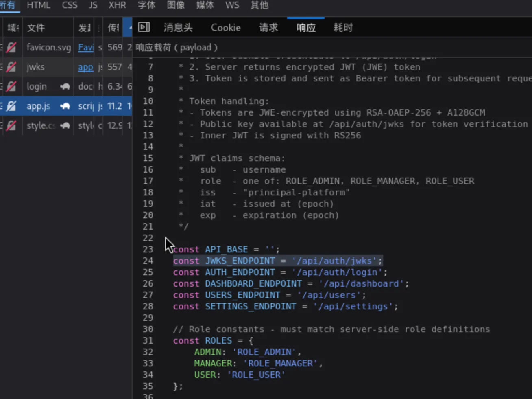Viewport: 532px width, 399px height.
Task: Click the turtle icon beside style.css
Action: click(x=65, y=126)
